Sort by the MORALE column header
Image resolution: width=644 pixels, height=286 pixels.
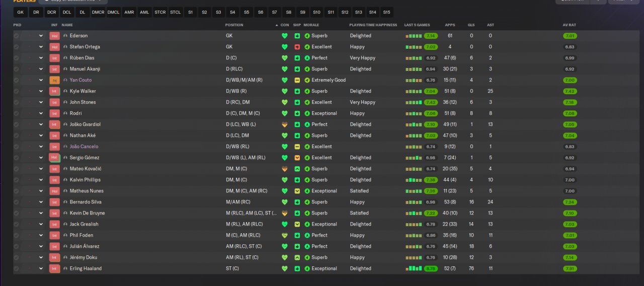[311, 25]
